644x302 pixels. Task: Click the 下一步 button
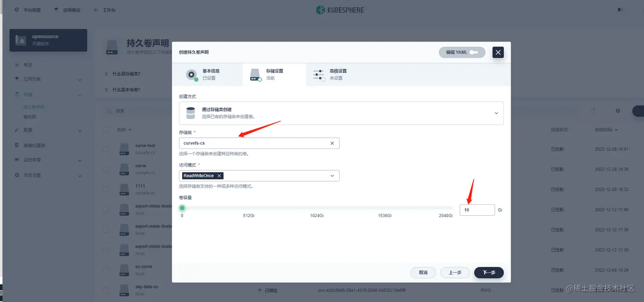[489, 273]
